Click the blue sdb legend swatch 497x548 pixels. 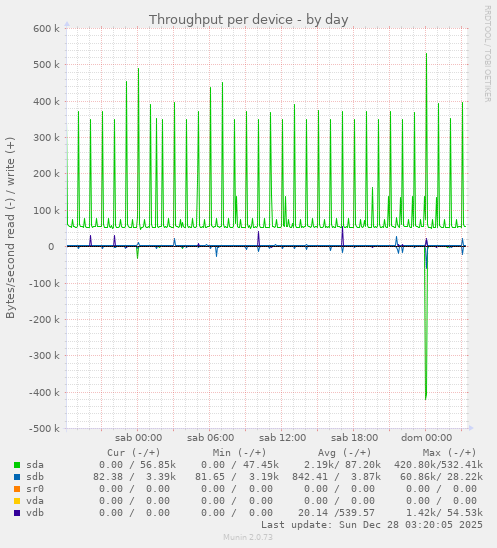[x=17, y=477]
